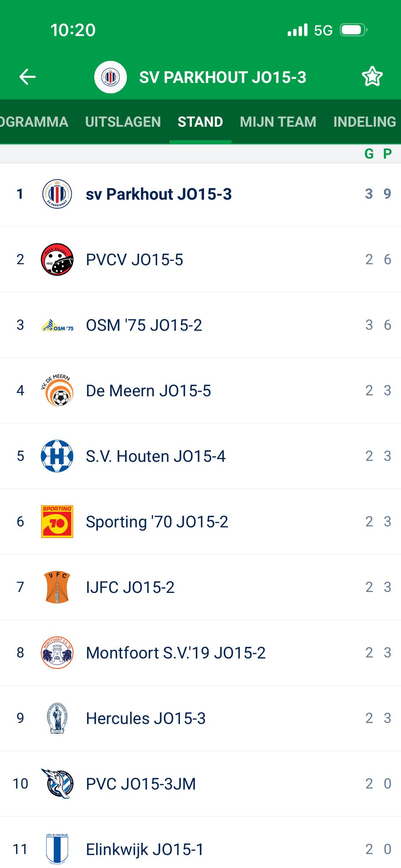Tap the S.V. Houten blue logo
Screen dimensions: 401x868
coord(57,456)
